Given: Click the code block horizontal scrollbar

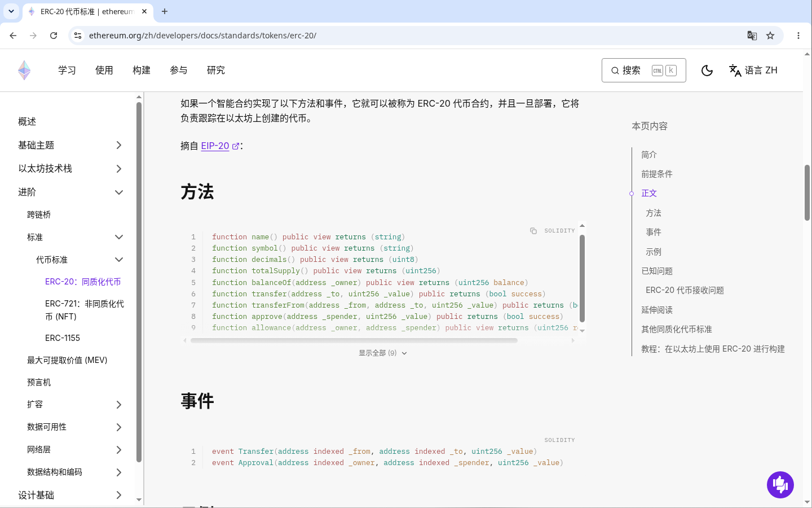Looking at the screenshot, I should 354,340.
